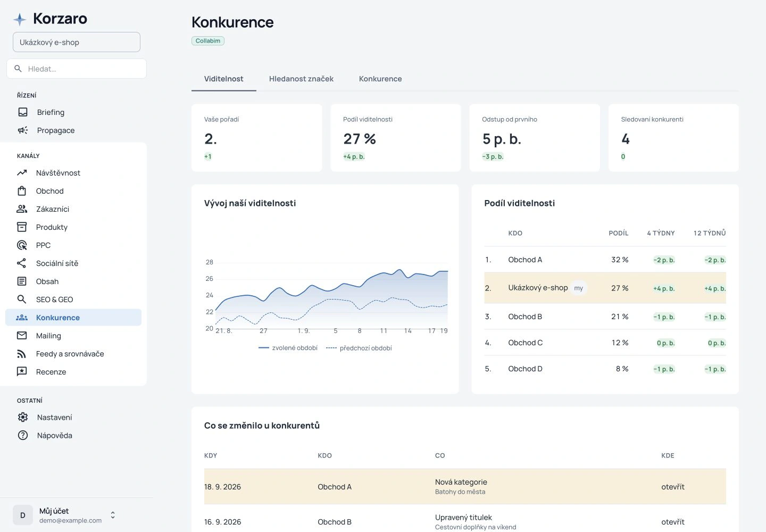Screen dimensions: 766x532
Task: Click the Sociální sítě share icon
Action: click(x=22, y=263)
